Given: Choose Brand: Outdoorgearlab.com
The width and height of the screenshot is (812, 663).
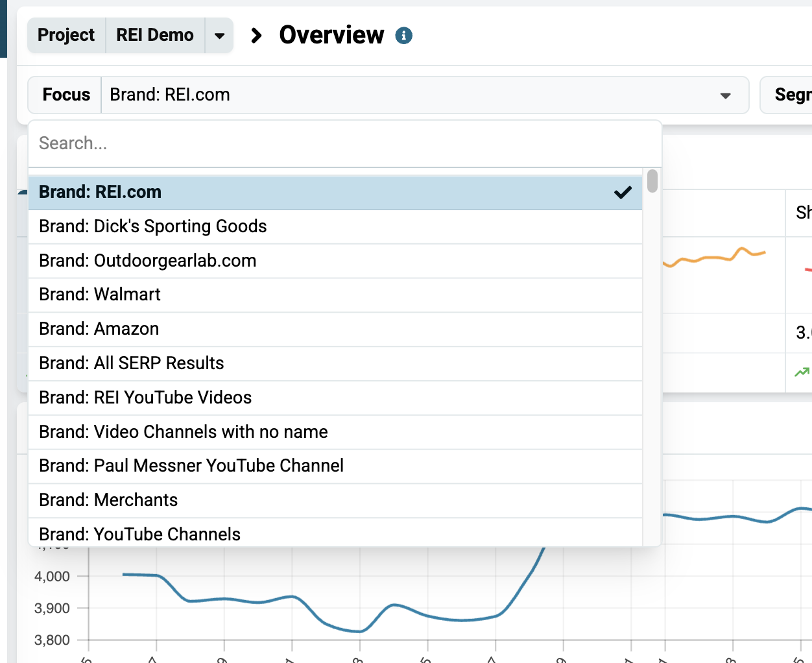Looking at the screenshot, I should click(335, 261).
